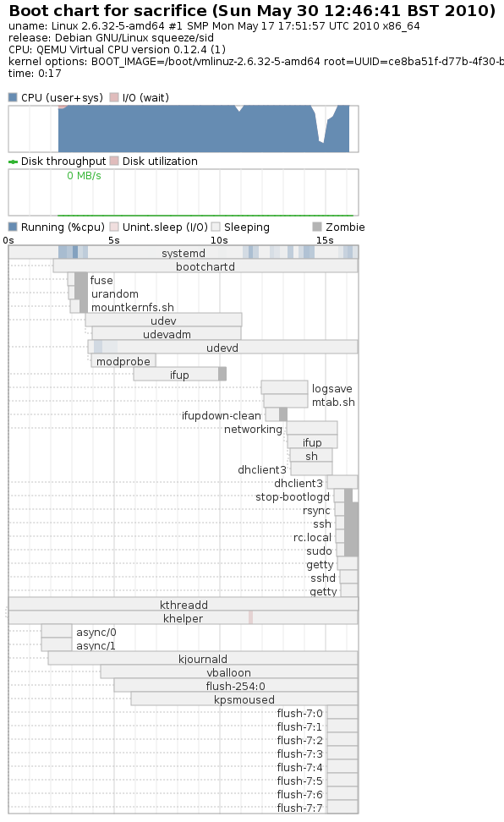The height and width of the screenshot is (822, 504).
Task: Click the Zombie legend square
Action: [x=317, y=227]
